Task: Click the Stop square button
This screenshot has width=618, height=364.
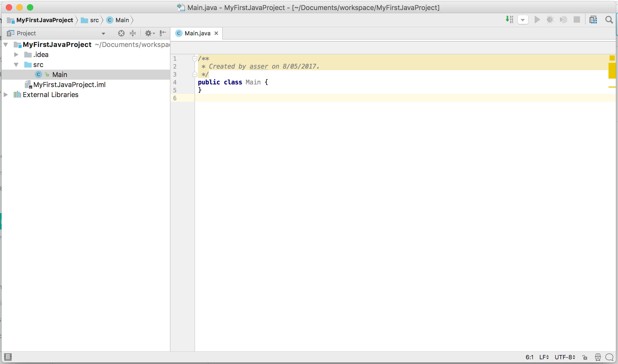Action: (x=577, y=20)
